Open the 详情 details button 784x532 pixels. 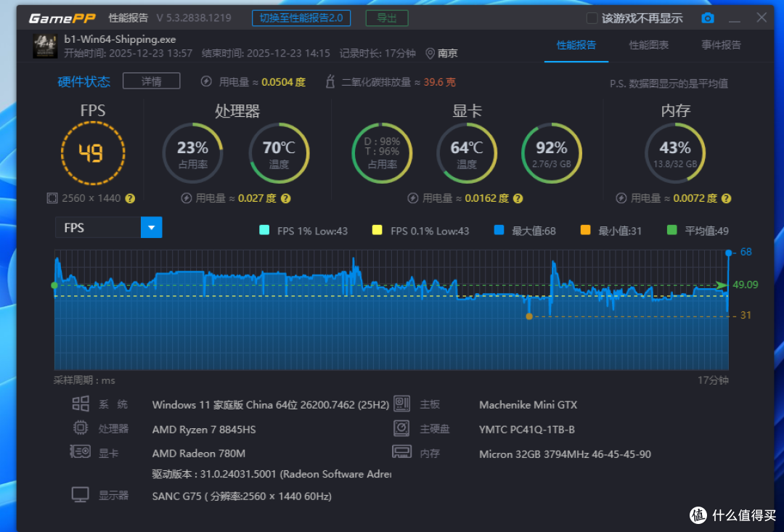151,81
